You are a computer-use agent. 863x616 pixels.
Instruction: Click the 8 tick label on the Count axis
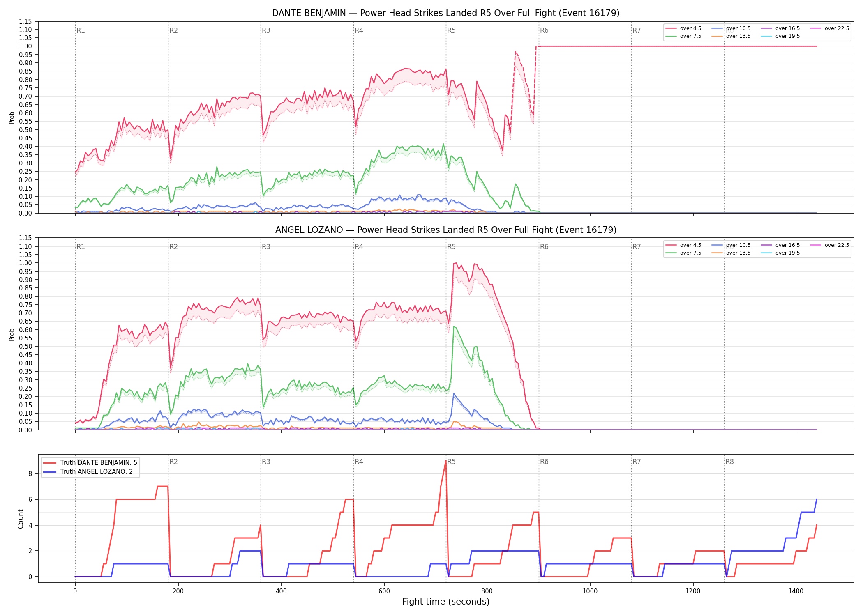(30, 473)
